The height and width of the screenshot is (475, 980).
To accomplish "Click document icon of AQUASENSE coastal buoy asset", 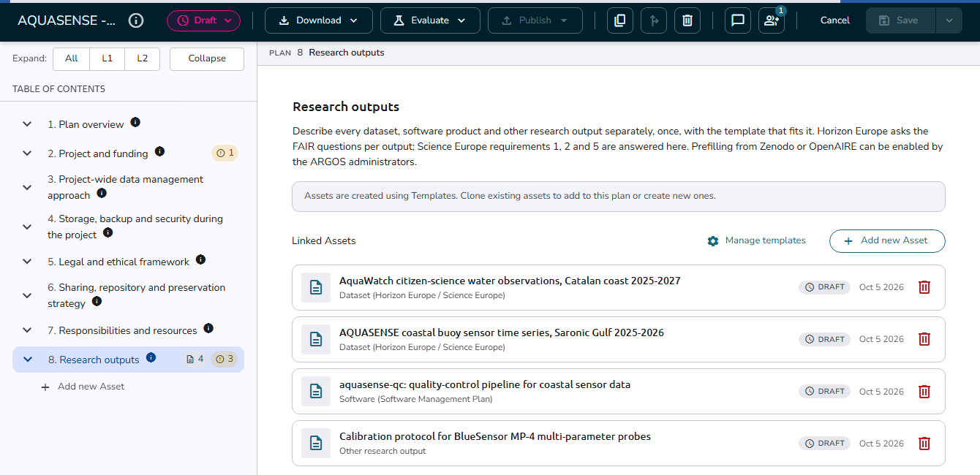I will click(x=316, y=339).
